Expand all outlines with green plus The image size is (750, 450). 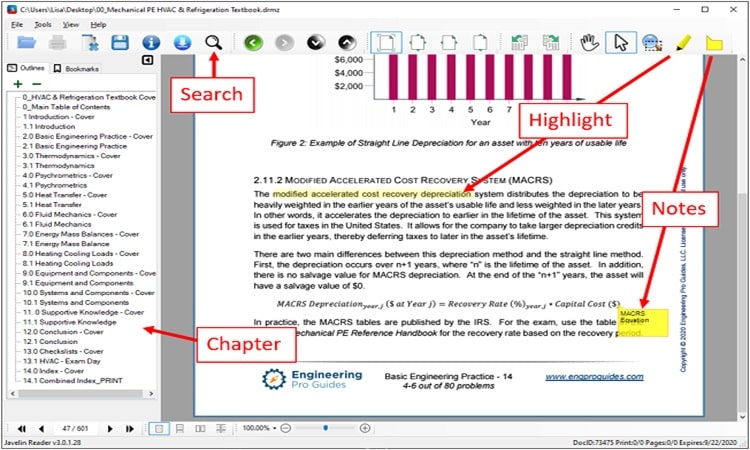click(x=20, y=84)
